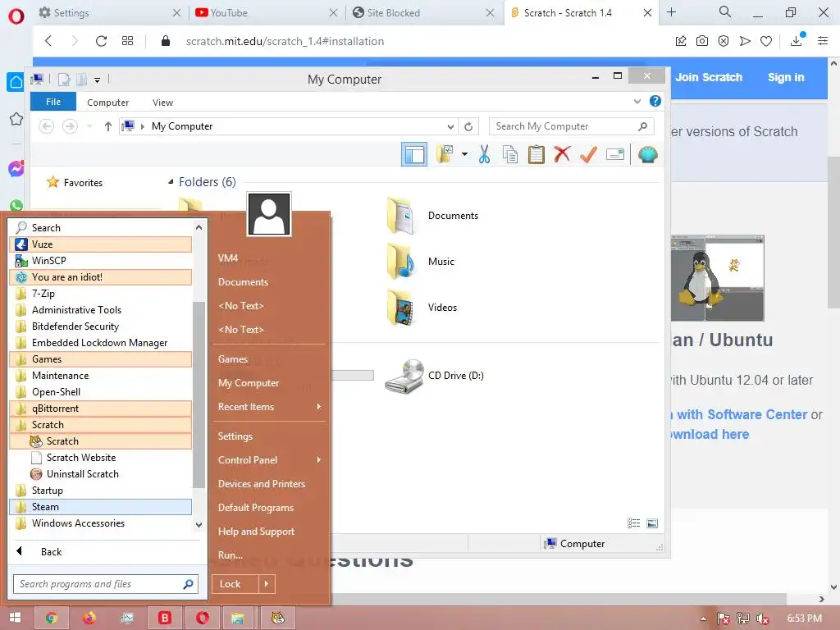Open the File tab in My Computer
Image resolution: width=840 pixels, height=630 pixels.
(x=53, y=102)
